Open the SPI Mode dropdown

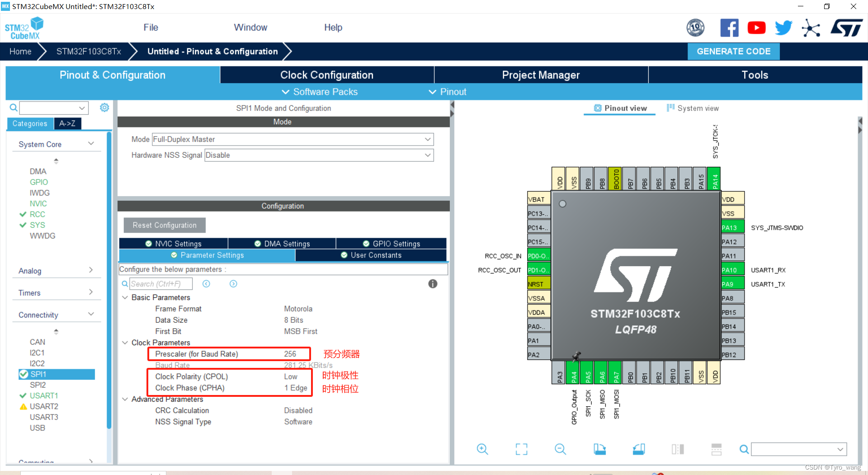pyautogui.click(x=293, y=139)
